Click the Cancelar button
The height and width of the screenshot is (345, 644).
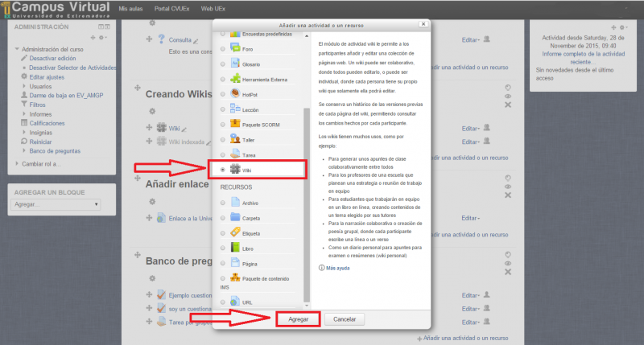(345, 319)
